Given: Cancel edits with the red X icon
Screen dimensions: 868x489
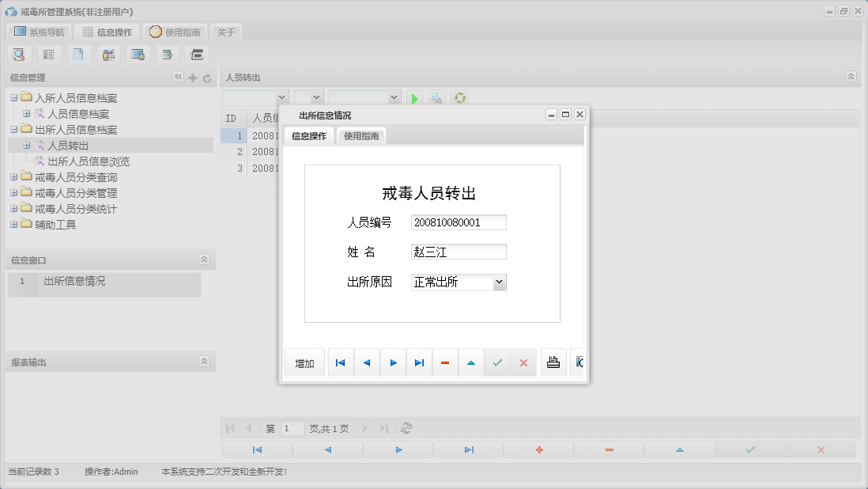Looking at the screenshot, I should coord(523,362).
